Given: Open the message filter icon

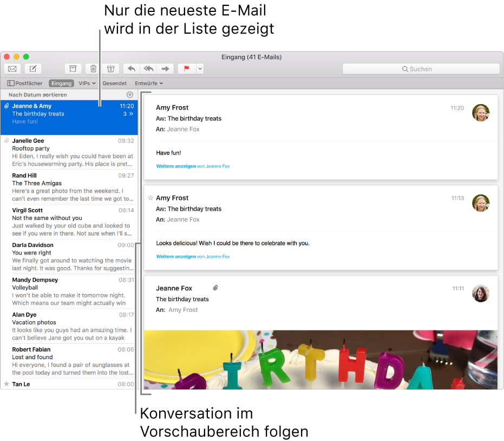Looking at the screenshot, I should pyautogui.click(x=130, y=94).
